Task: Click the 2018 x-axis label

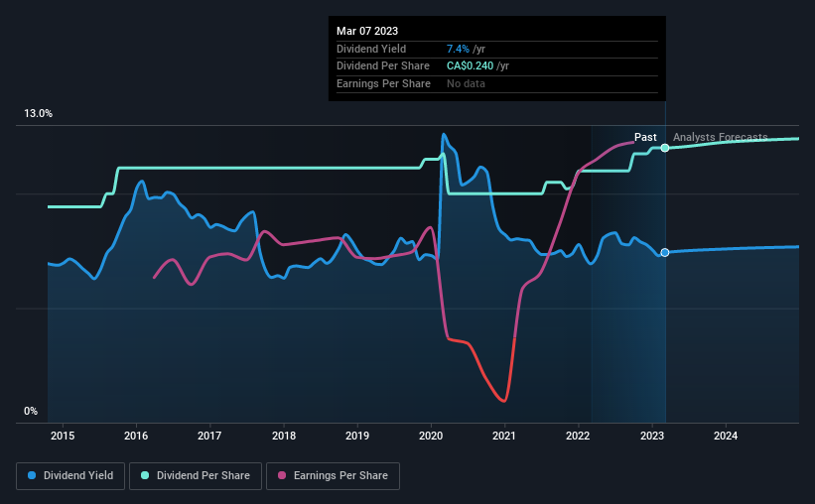Action: point(284,436)
